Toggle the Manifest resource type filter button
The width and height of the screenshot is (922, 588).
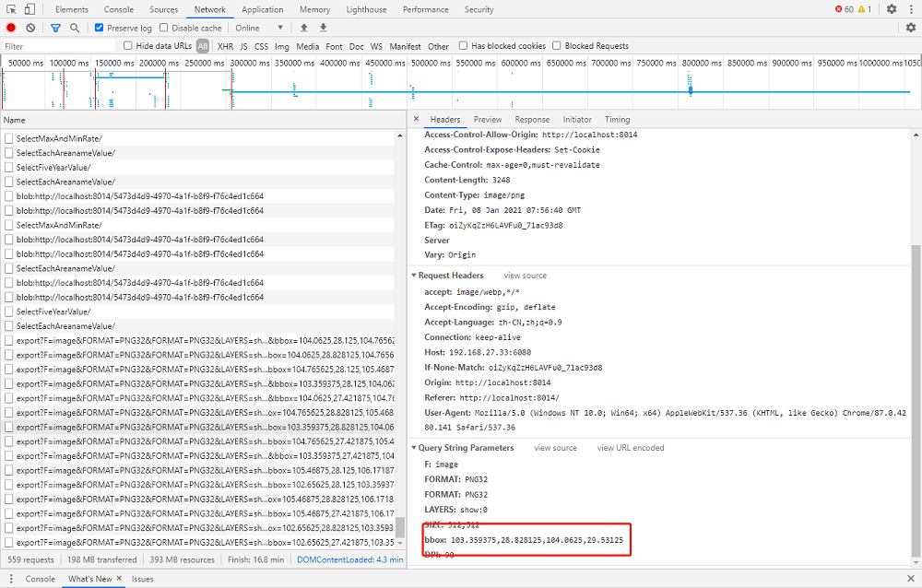coord(405,46)
